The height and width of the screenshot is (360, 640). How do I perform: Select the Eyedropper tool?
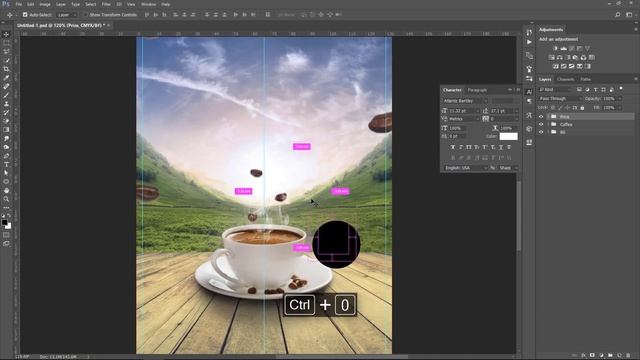click(6, 78)
